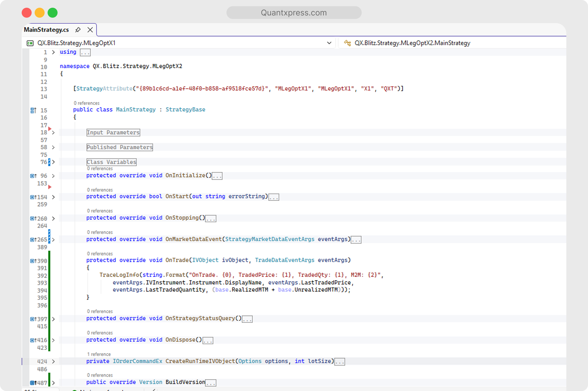Click the class icon beside QX.Blitz.Strategy.MLegOptX2.MainStrategy
Viewport: 588px width, 391px height.
pyautogui.click(x=347, y=43)
